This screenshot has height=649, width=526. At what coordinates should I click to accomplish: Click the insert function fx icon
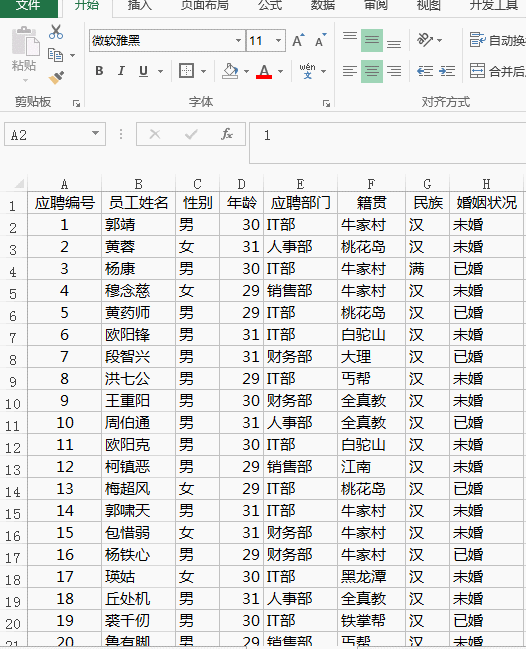pyautogui.click(x=227, y=134)
